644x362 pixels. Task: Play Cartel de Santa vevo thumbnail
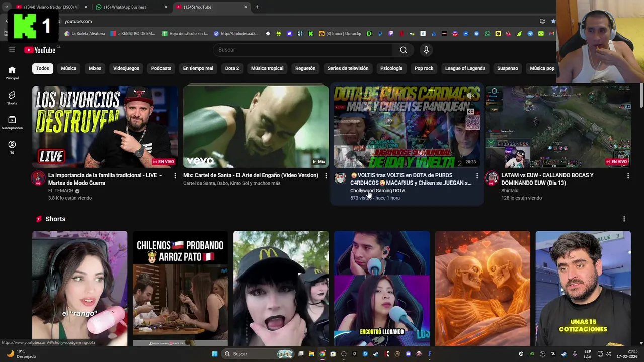[x=256, y=127]
